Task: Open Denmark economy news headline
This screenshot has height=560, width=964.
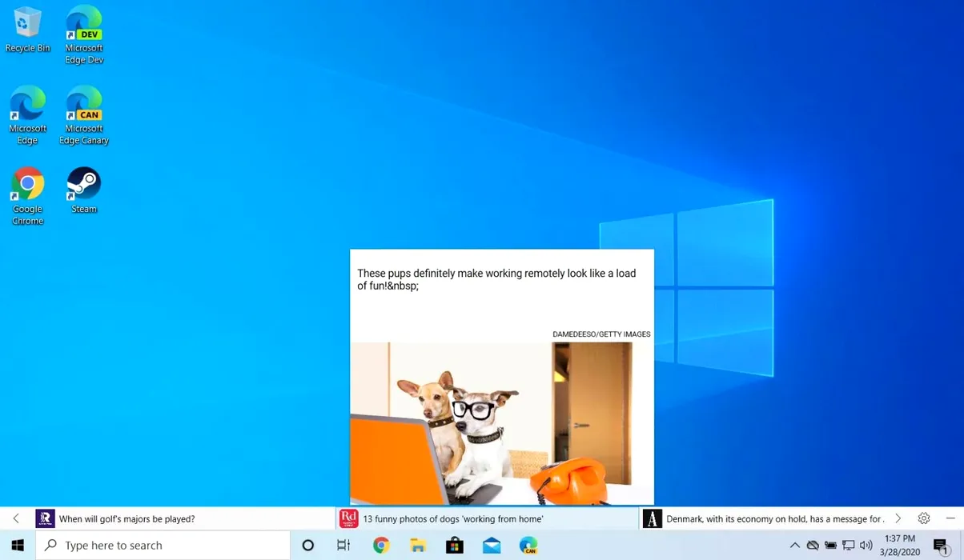Action: pyautogui.click(x=774, y=519)
